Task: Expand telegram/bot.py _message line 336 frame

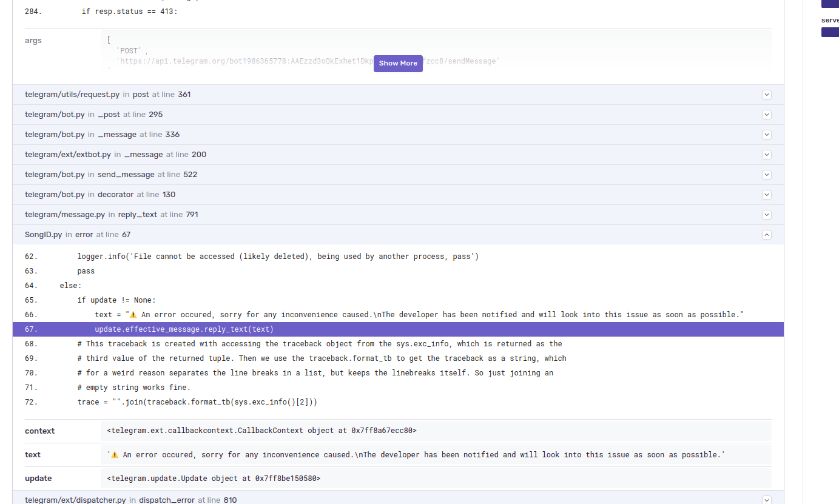Action: click(767, 135)
